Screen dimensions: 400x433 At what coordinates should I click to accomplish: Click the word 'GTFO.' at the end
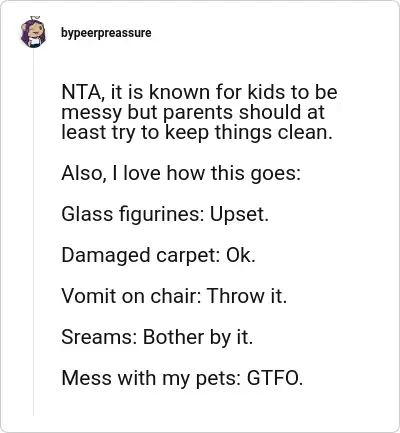coord(275,378)
